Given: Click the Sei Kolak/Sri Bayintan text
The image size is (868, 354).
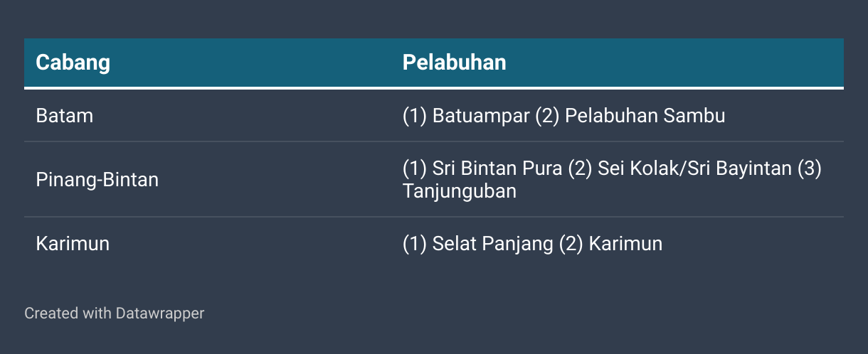Looking at the screenshot, I should (694, 169).
